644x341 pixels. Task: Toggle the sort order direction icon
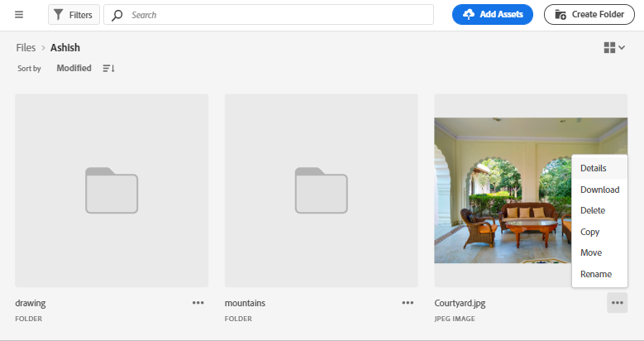point(109,68)
